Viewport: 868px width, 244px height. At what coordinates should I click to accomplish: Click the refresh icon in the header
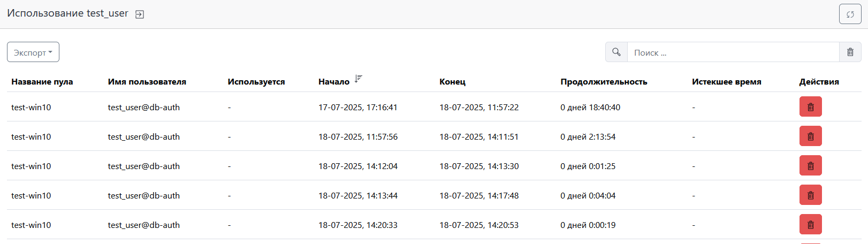pos(850,14)
